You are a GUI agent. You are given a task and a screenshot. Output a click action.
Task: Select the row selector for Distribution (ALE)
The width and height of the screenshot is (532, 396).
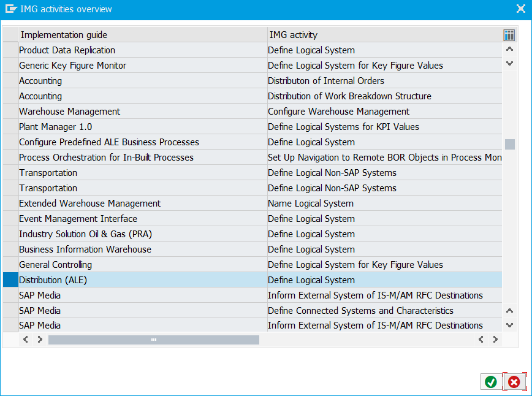pyautogui.click(x=10, y=280)
